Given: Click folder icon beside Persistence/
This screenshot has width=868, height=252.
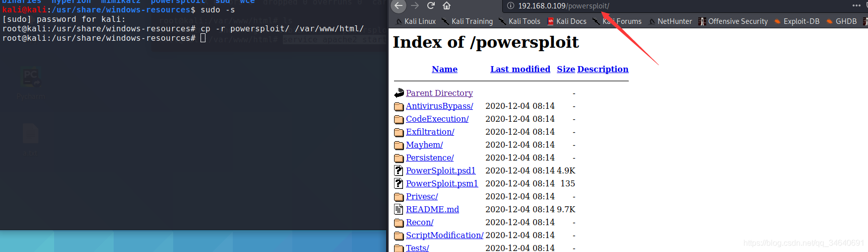Looking at the screenshot, I should 399,158.
